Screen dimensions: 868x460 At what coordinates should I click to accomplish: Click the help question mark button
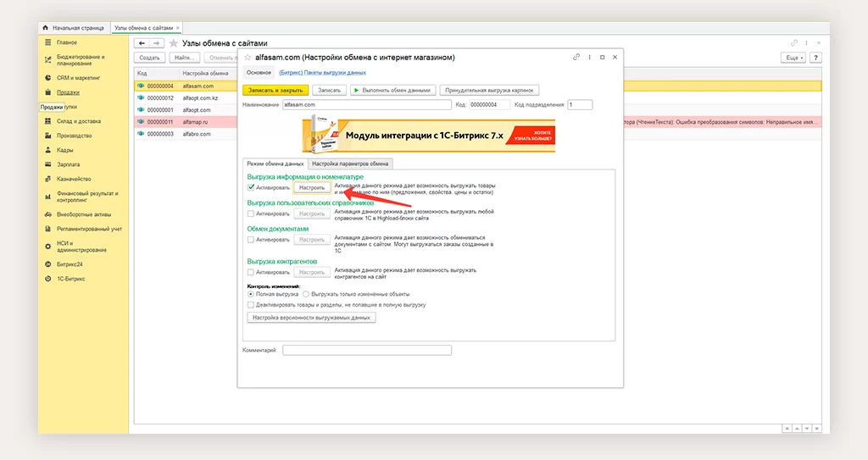point(815,58)
